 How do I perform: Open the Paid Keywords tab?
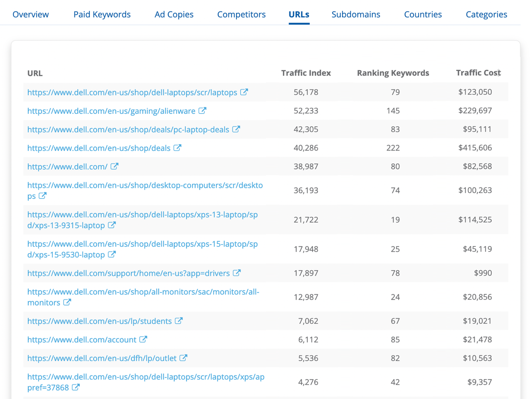102,15
